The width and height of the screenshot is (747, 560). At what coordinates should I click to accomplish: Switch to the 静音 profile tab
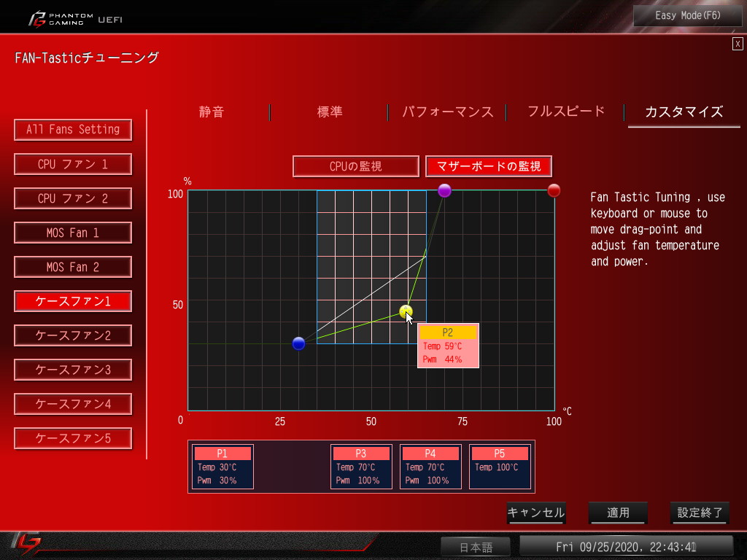tap(212, 112)
